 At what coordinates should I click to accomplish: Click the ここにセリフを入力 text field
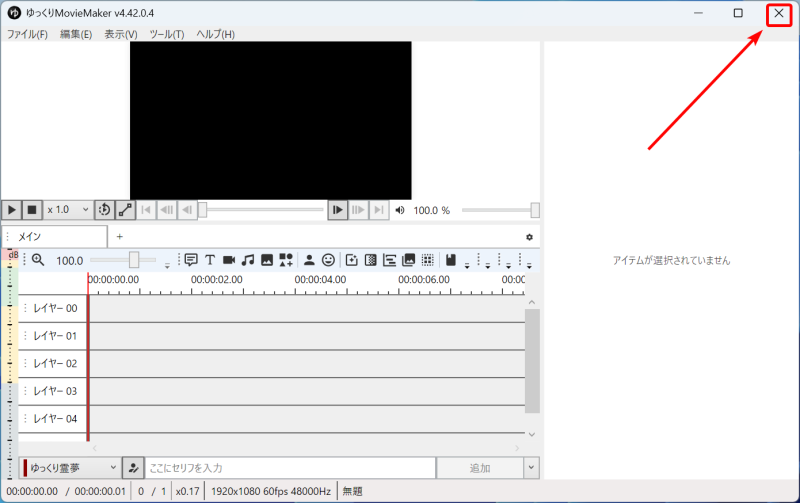290,468
